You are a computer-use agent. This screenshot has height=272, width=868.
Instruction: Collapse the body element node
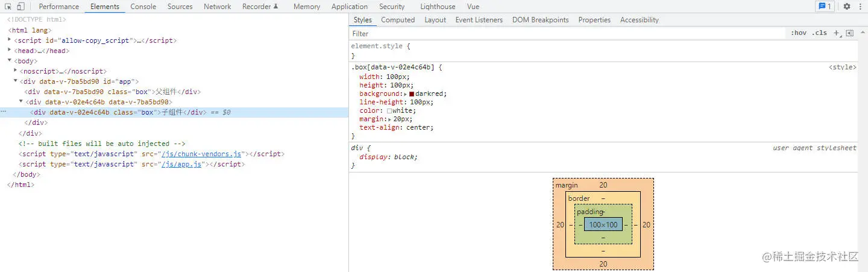(x=10, y=60)
